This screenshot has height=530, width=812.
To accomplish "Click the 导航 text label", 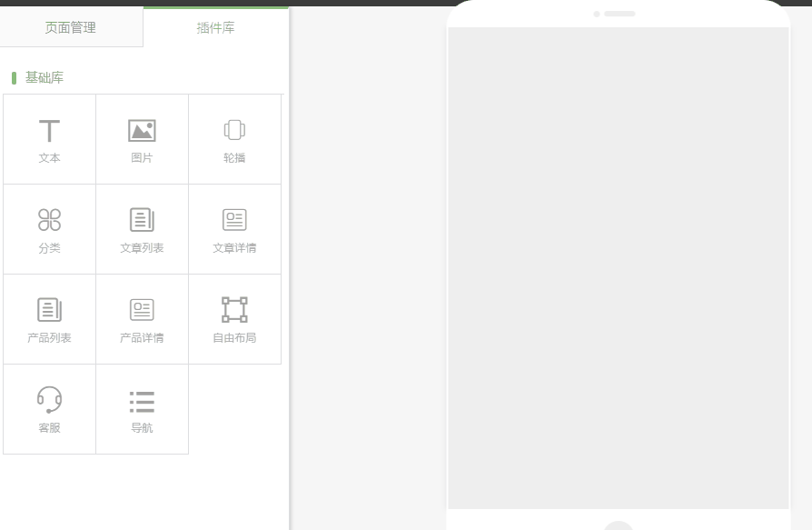I will coord(142,428).
